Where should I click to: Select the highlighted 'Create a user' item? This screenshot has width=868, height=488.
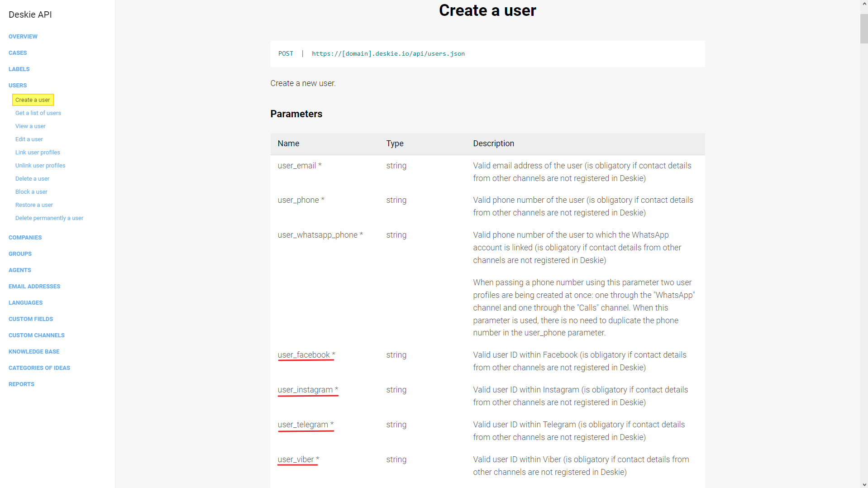point(33,100)
